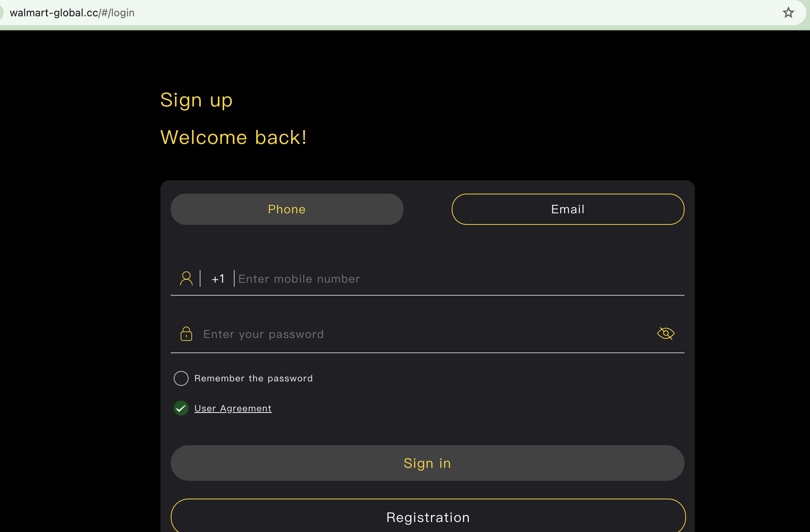
Task: Open the User Agreement link
Action: tap(233, 408)
